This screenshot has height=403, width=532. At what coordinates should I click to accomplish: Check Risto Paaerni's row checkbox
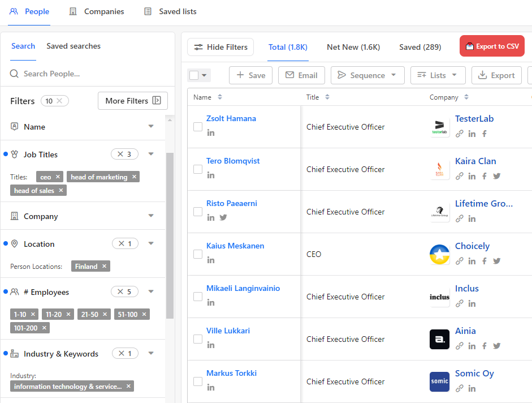click(198, 212)
